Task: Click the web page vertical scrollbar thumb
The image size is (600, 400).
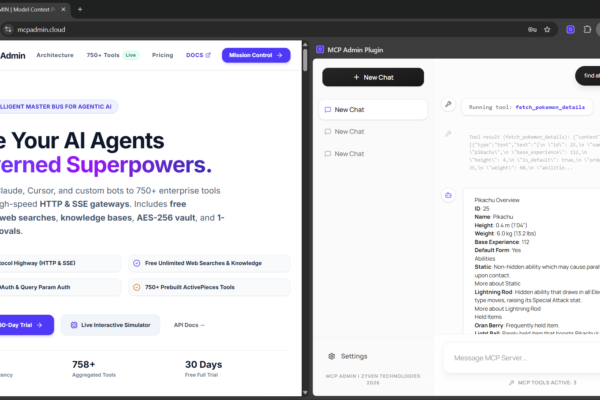Action: 305,59
